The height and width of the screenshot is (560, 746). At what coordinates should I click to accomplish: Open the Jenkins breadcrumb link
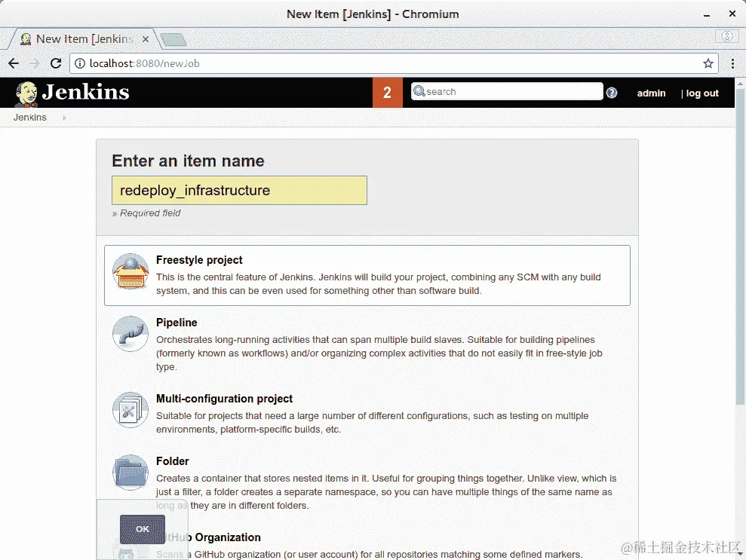tap(30, 118)
